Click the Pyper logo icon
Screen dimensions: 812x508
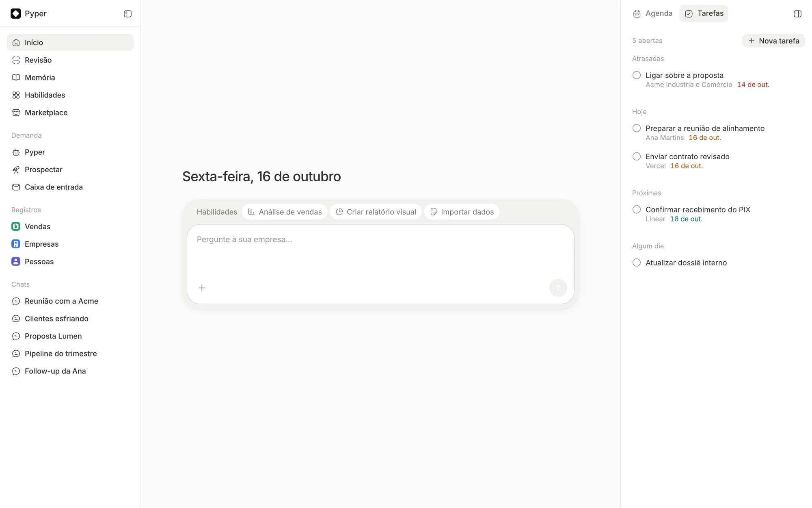click(x=16, y=13)
